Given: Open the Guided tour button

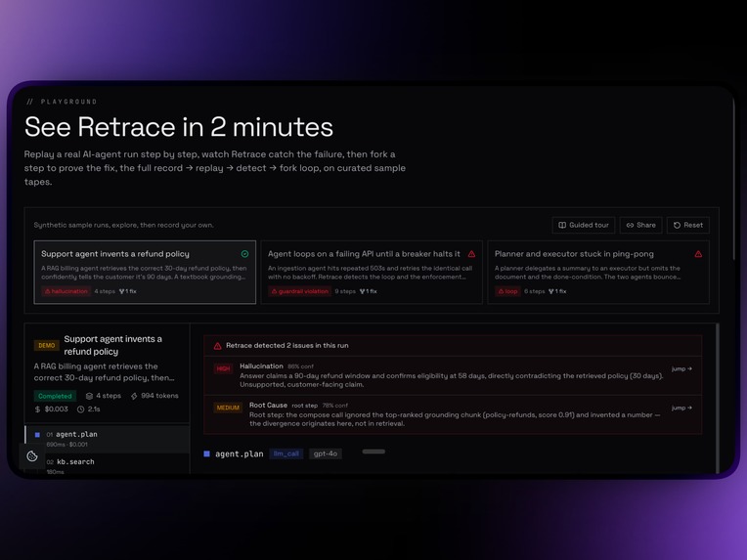Looking at the screenshot, I should (584, 225).
